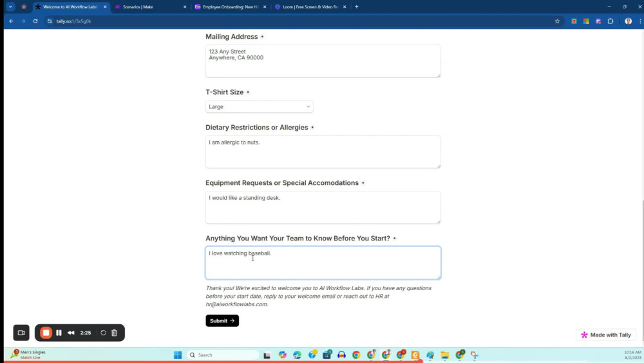Click the 2:25 recording timer

(86, 333)
